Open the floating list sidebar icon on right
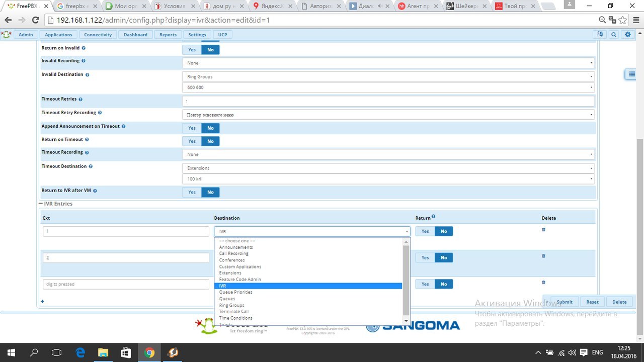 coord(630,74)
